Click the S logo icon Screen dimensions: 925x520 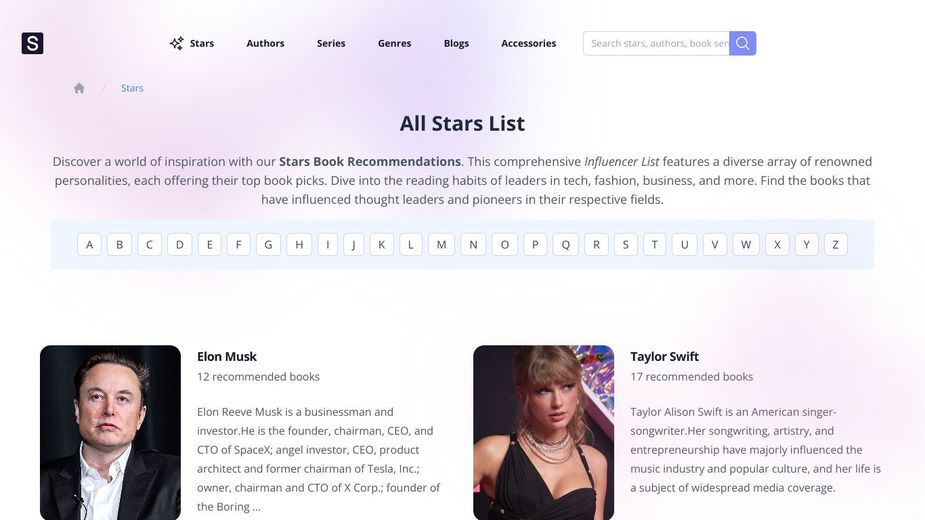[x=32, y=43]
